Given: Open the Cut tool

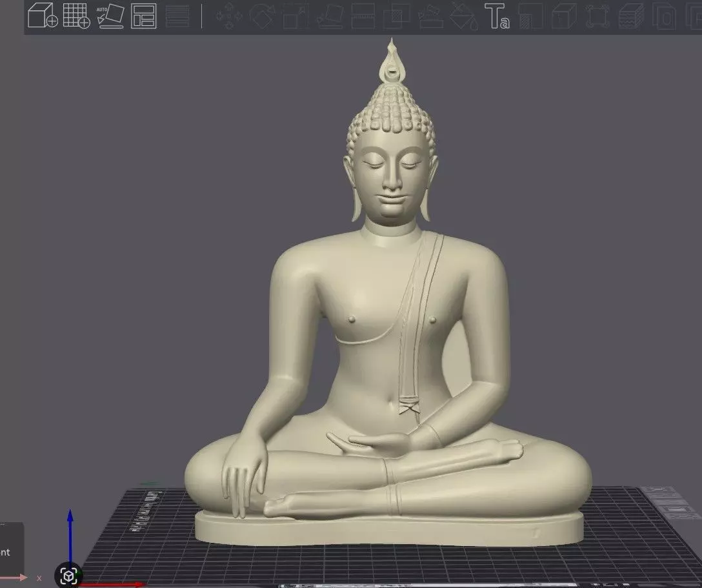Looking at the screenshot, I should (363, 16).
